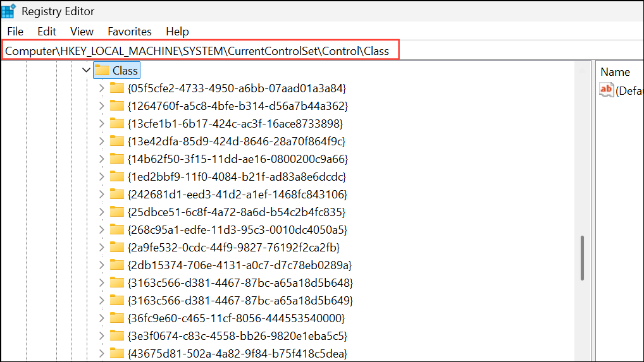Select key name {242681d1-eed3-41d2-a1ef-1468fc843106}
Screen dimensions: 644x362
(x=237, y=195)
